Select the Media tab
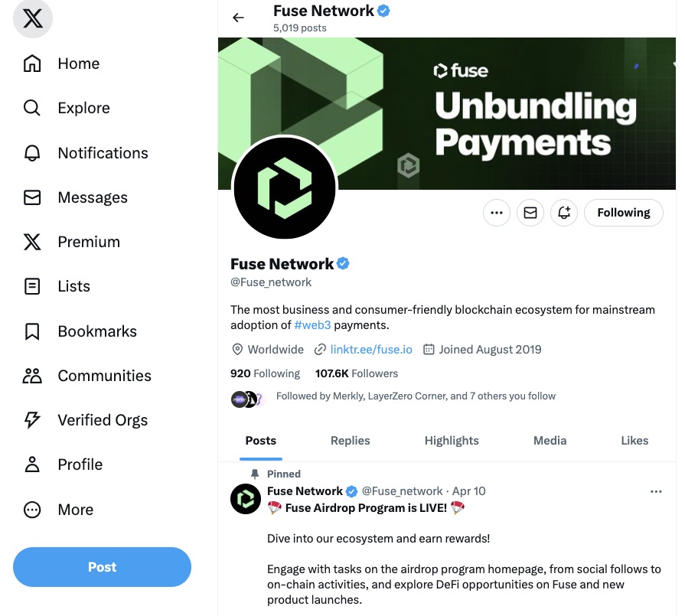685x616 pixels. 550,441
